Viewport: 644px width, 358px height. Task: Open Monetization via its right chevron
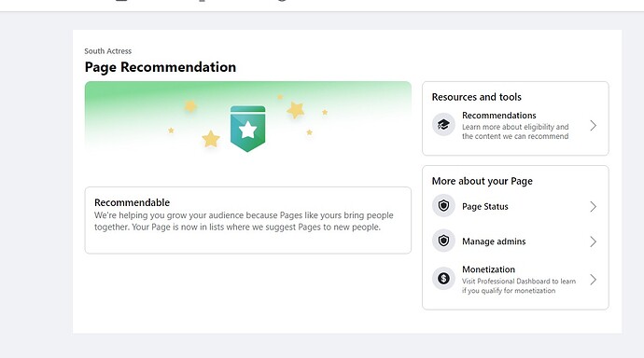pos(593,280)
